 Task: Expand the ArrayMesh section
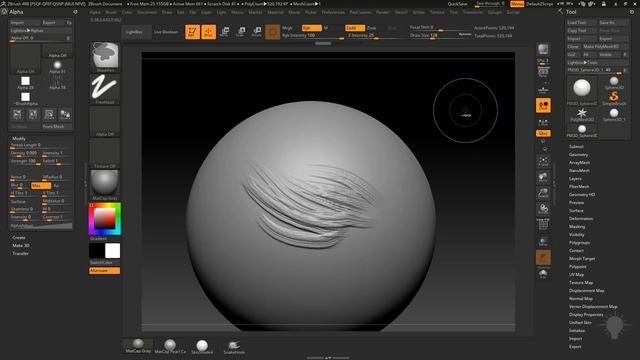pos(579,162)
